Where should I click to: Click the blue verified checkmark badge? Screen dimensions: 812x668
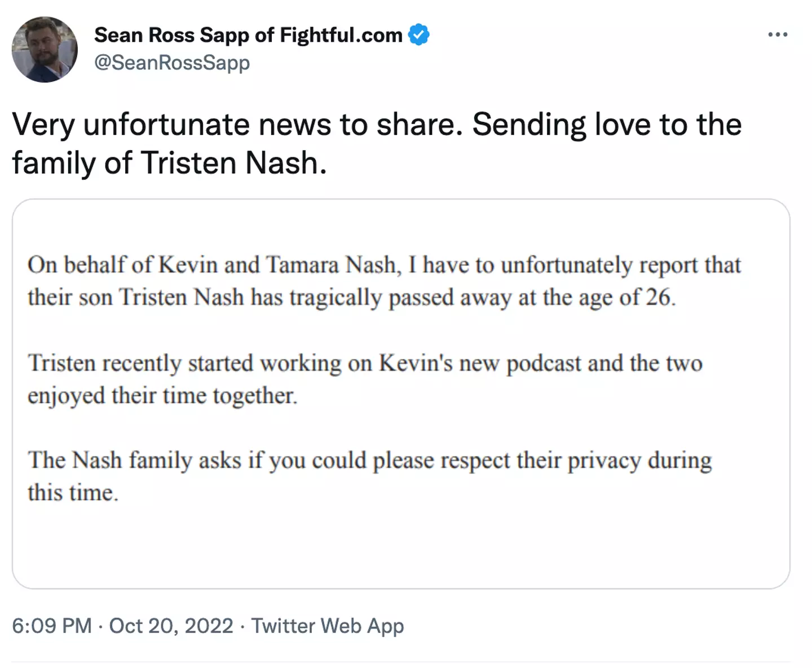[x=418, y=35]
